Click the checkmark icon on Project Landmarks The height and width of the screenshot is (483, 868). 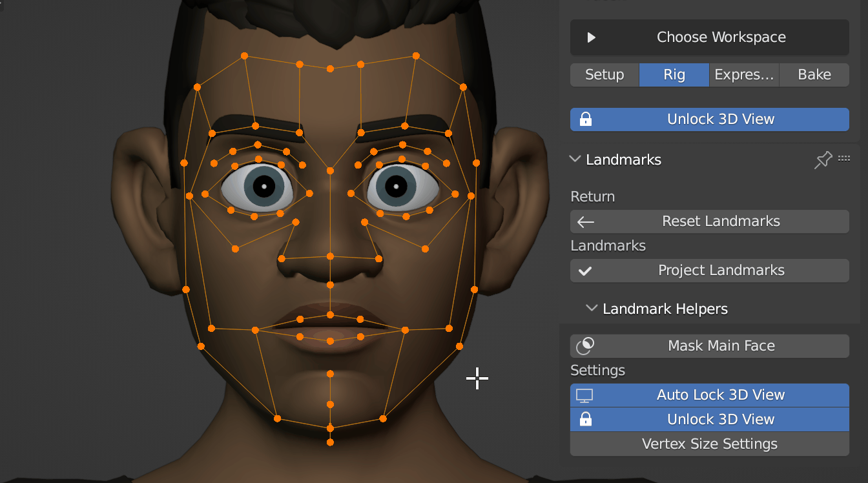point(585,271)
